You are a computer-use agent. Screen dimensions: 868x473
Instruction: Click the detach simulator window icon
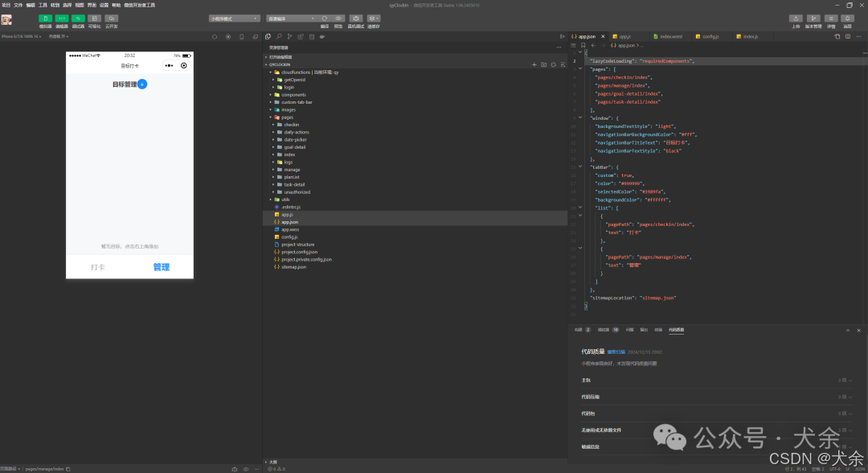256,36
